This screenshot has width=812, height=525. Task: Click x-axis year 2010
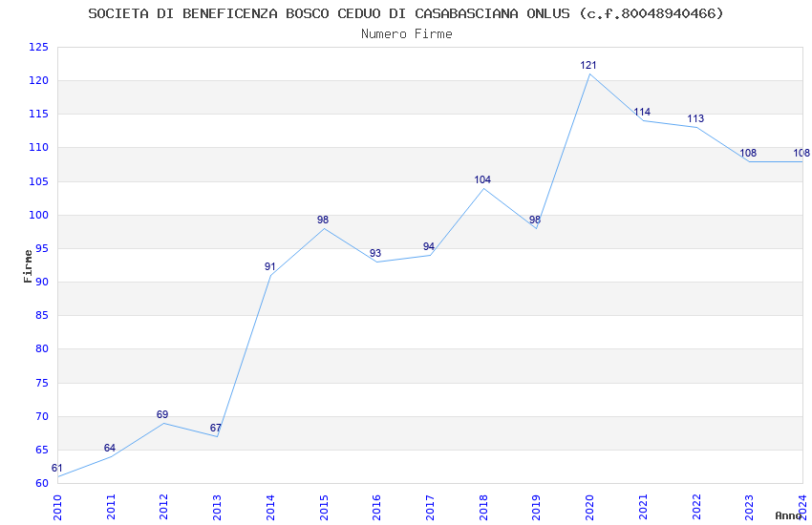(x=57, y=508)
